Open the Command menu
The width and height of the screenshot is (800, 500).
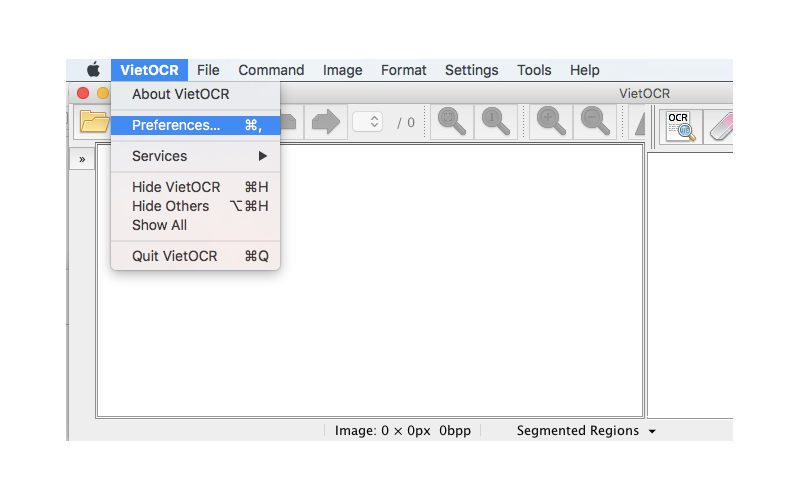271,70
